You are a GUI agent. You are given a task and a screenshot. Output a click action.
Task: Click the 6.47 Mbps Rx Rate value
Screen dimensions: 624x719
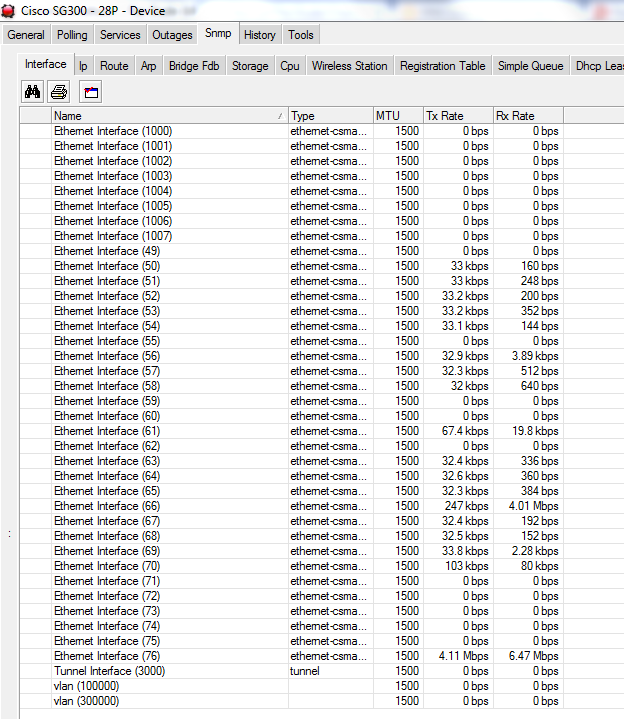click(x=534, y=656)
